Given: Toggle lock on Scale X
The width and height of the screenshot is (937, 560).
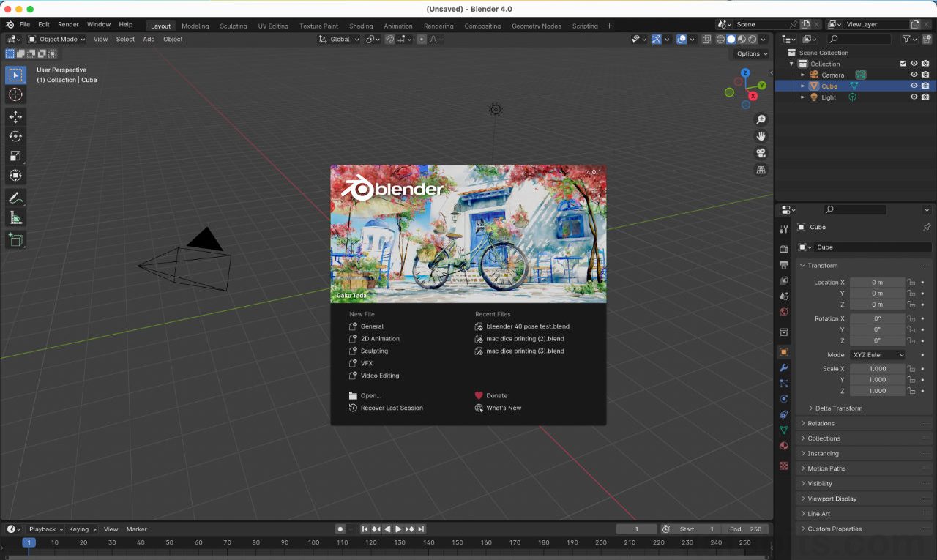Looking at the screenshot, I should pos(911,369).
